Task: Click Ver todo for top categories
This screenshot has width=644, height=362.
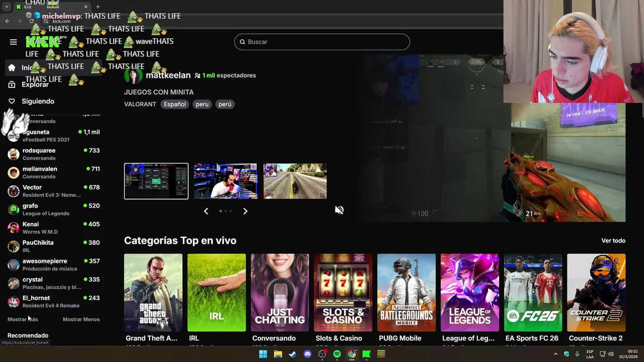Action: [613, 241]
